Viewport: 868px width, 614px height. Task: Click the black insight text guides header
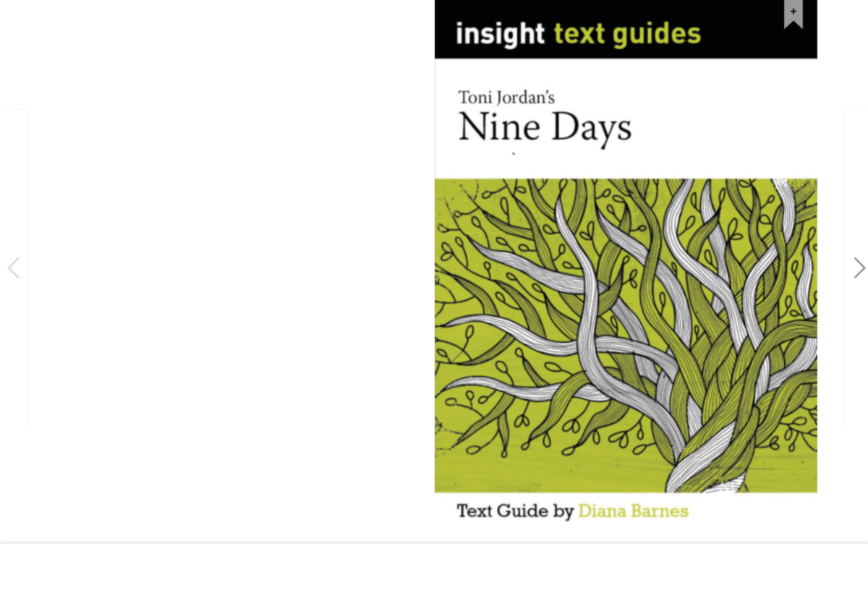tap(626, 29)
